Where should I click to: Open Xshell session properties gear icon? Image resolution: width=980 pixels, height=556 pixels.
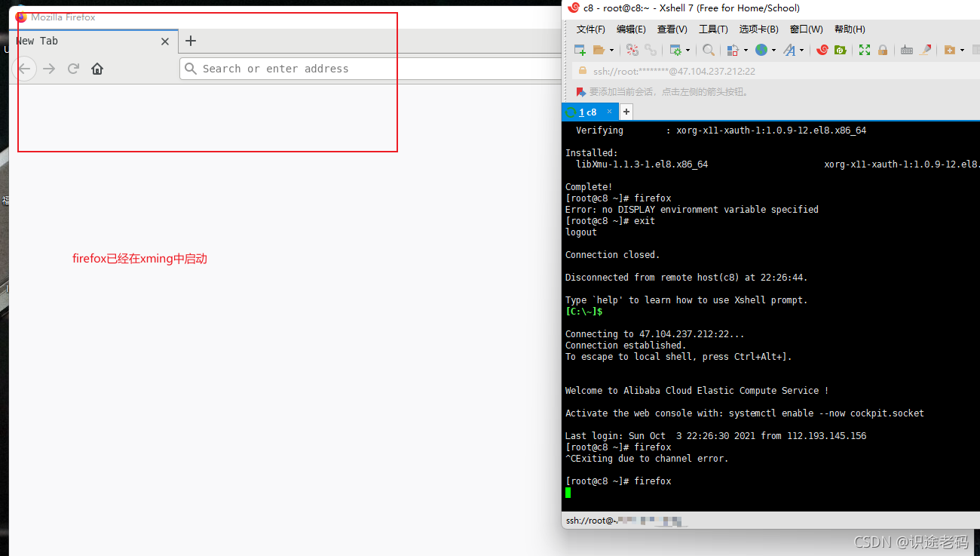[675, 50]
